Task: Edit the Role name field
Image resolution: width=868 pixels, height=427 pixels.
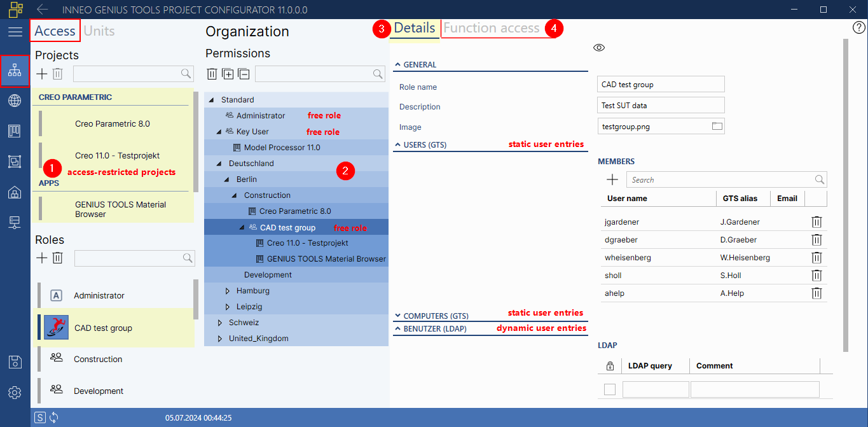Action: point(661,85)
